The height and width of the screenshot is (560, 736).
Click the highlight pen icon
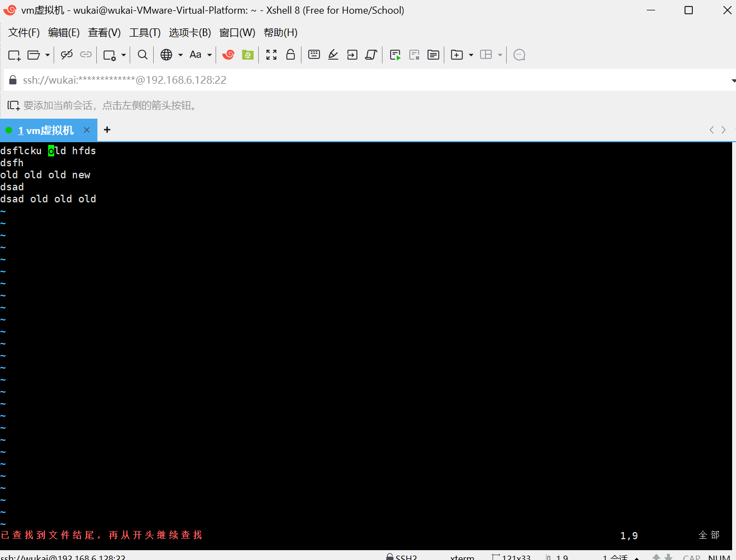point(333,55)
